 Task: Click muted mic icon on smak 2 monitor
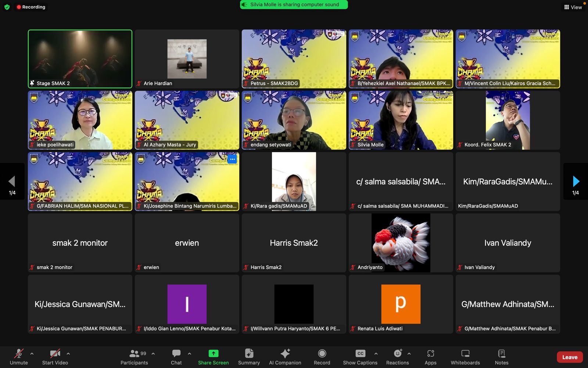coord(32,268)
